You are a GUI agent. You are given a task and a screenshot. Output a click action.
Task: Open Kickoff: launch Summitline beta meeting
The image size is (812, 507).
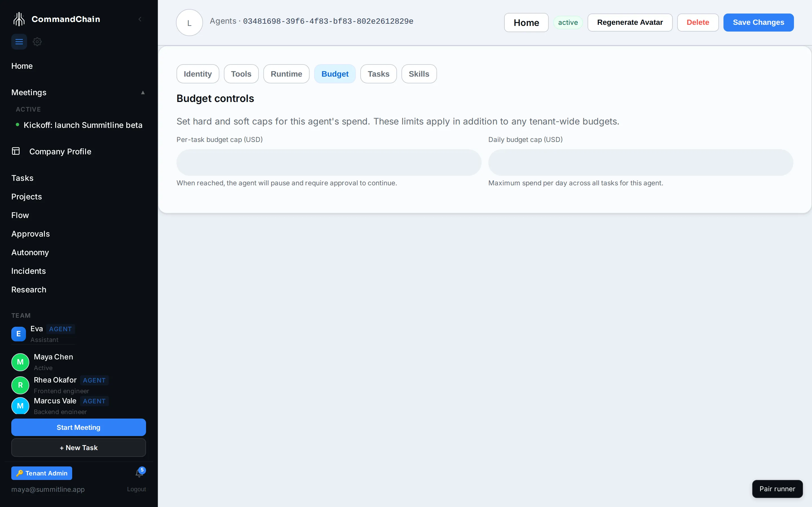(x=83, y=125)
